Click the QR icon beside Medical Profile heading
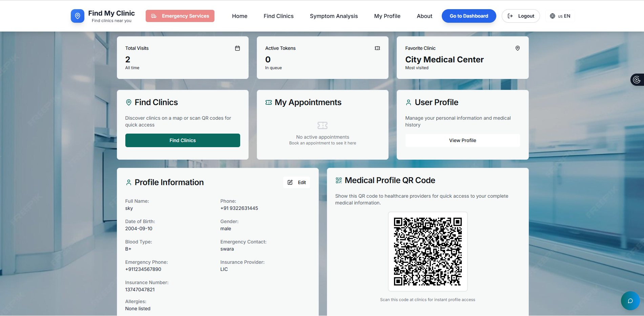The width and height of the screenshot is (644, 316). [339, 180]
